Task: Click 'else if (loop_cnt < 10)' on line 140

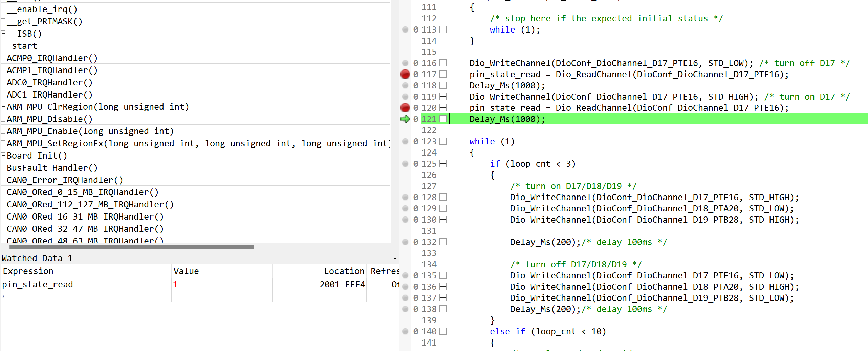Action: tap(548, 331)
